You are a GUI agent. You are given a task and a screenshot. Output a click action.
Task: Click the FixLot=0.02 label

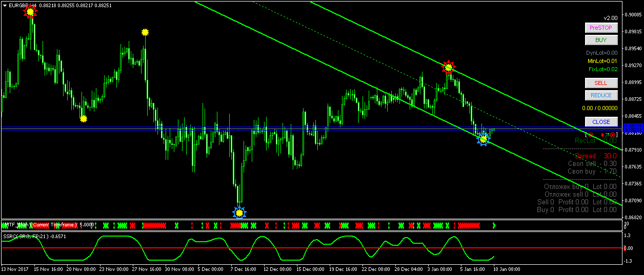pyautogui.click(x=603, y=69)
